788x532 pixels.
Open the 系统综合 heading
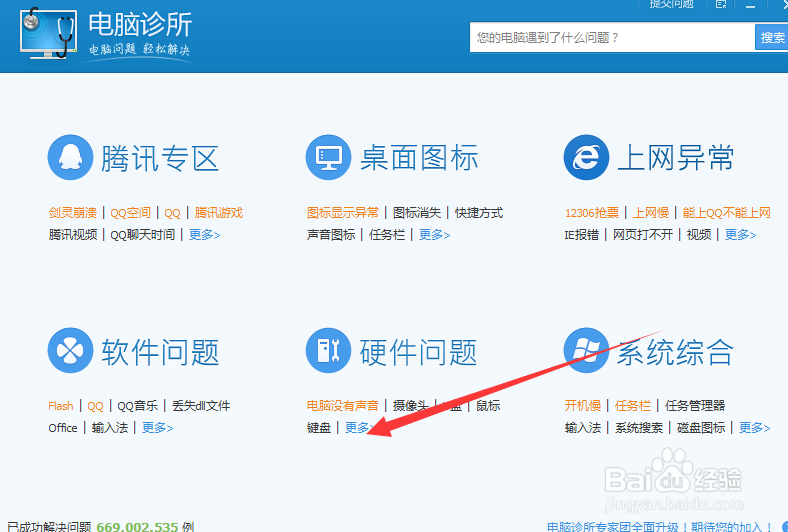(x=676, y=352)
